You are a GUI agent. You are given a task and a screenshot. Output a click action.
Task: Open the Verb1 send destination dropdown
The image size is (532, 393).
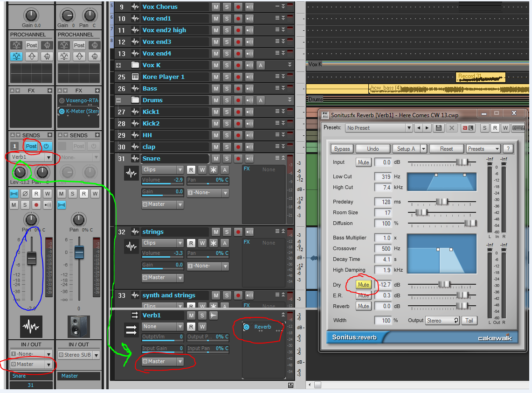coord(31,157)
